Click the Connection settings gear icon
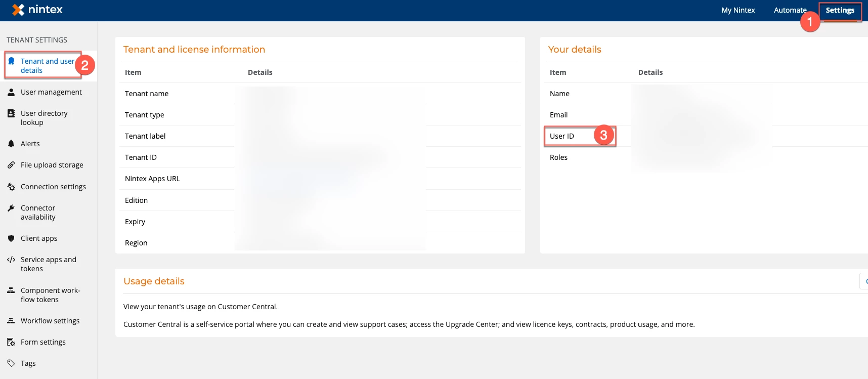 point(11,187)
